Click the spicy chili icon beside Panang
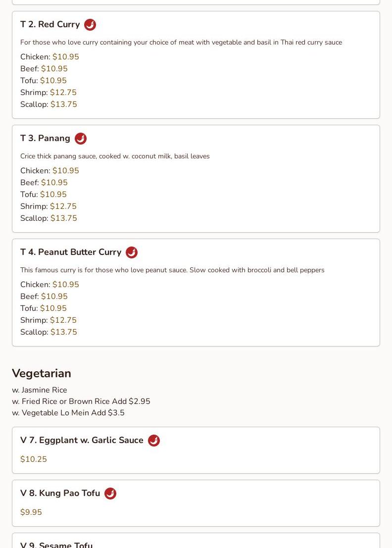The image size is (392, 548). coord(81,139)
